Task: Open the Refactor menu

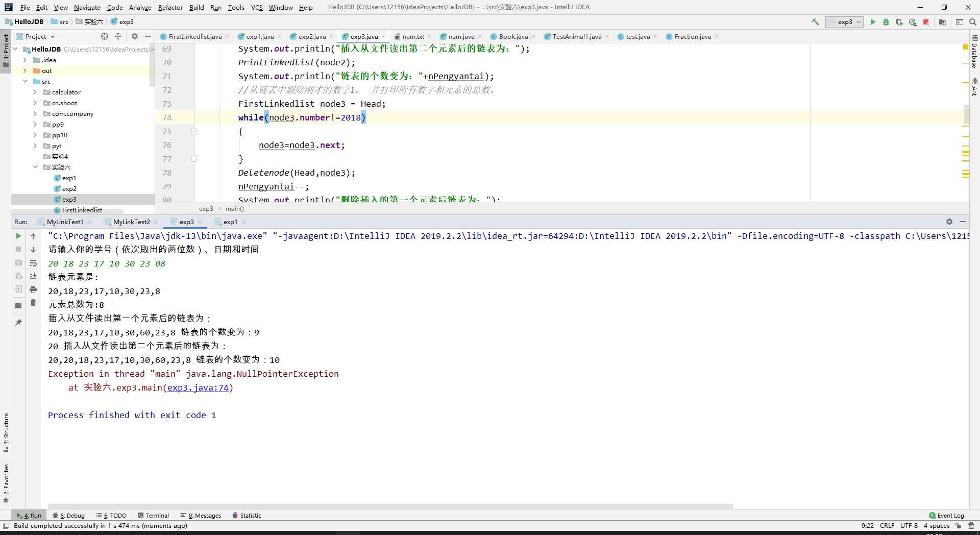Action: [x=170, y=7]
